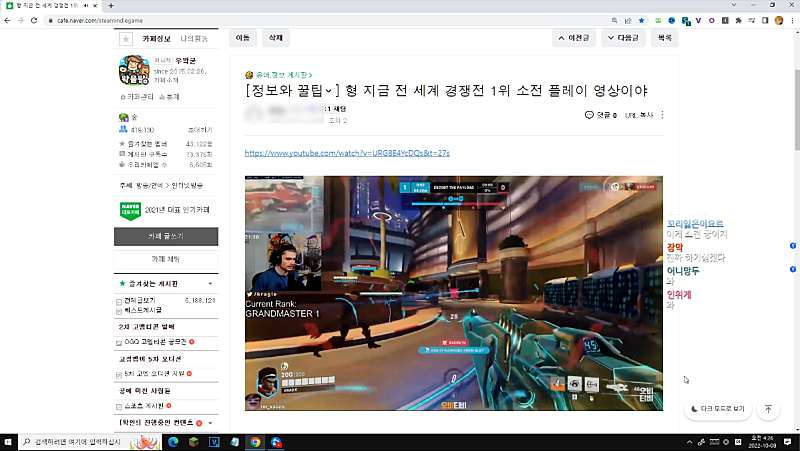
Task: Open Chrome three-dot menu
Action: tap(792, 20)
